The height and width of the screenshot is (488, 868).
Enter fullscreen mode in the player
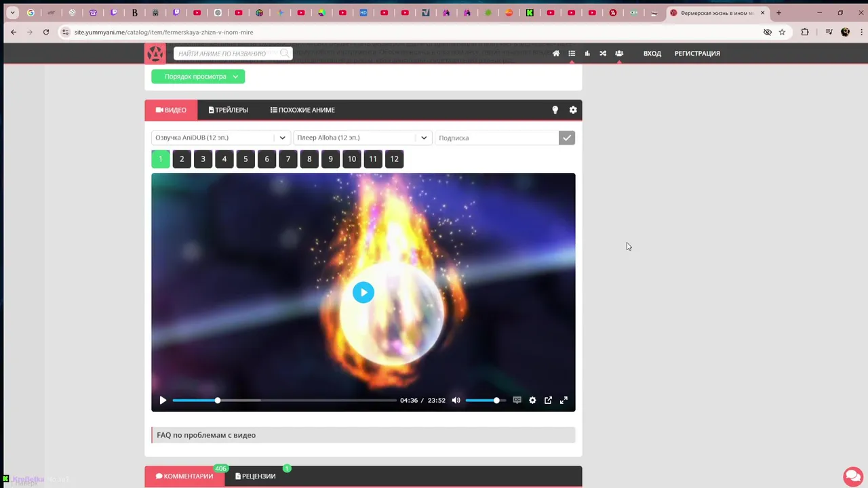(564, 400)
